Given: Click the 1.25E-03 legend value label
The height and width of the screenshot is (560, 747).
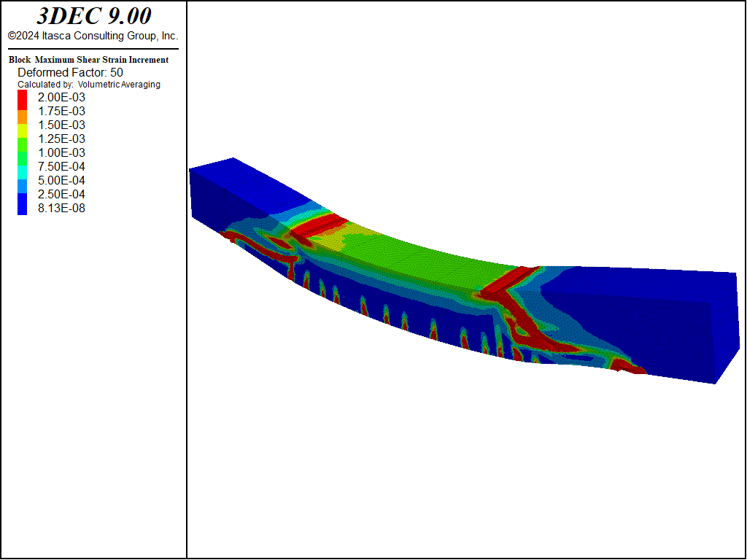Looking at the screenshot, I should [x=61, y=139].
